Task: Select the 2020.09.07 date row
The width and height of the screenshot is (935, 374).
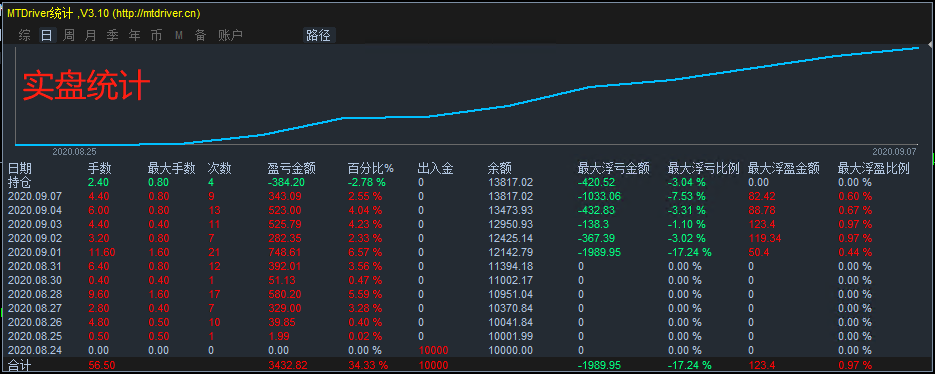Action: click(x=468, y=196)
